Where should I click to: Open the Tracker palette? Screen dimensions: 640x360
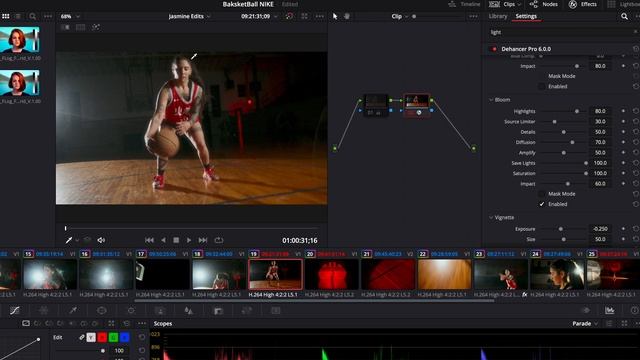[x=131, y=311]
